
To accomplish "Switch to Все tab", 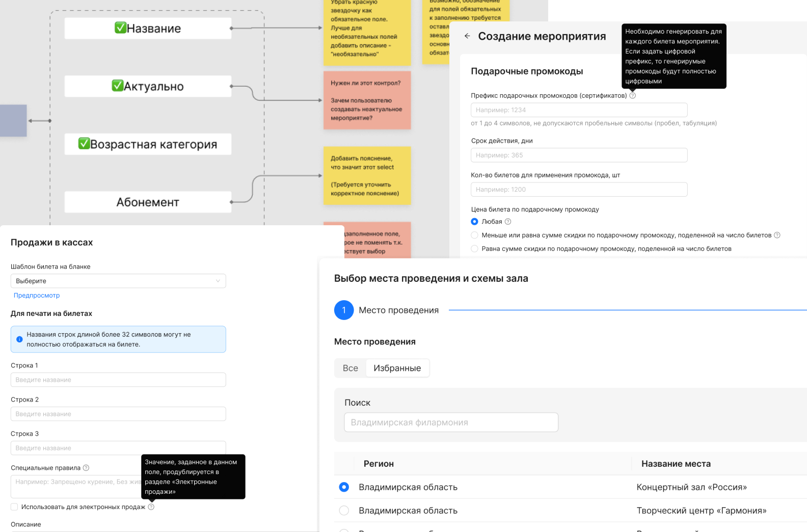I will 351,368.
